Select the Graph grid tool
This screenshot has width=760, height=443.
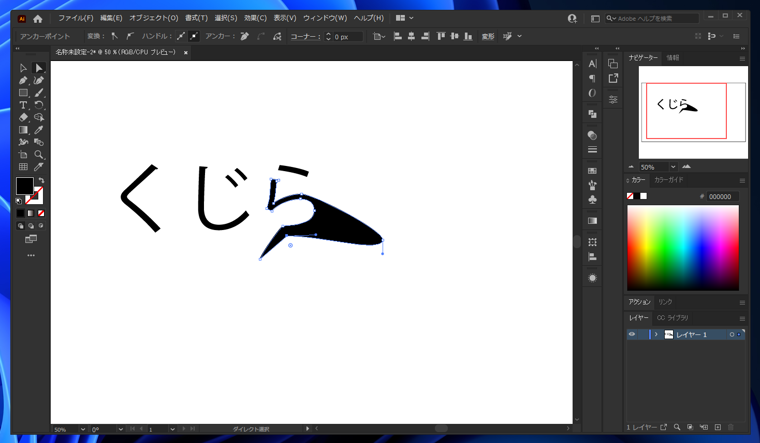click(x=23, y=167)
